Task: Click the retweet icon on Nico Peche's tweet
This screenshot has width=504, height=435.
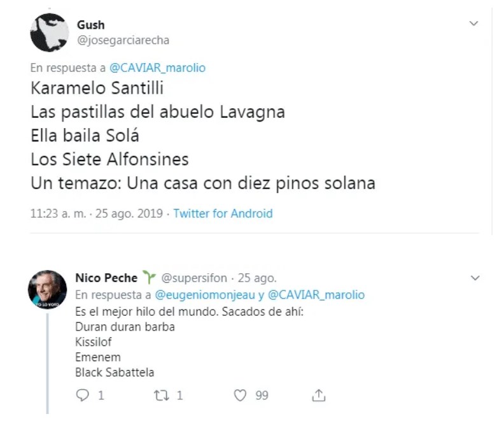Action: (162, 396)
